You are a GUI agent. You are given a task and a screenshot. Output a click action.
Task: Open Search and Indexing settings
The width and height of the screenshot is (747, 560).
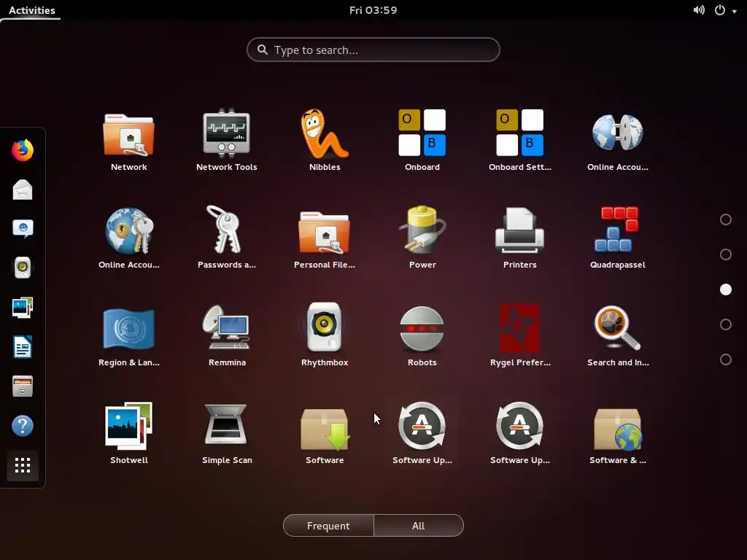617,335
